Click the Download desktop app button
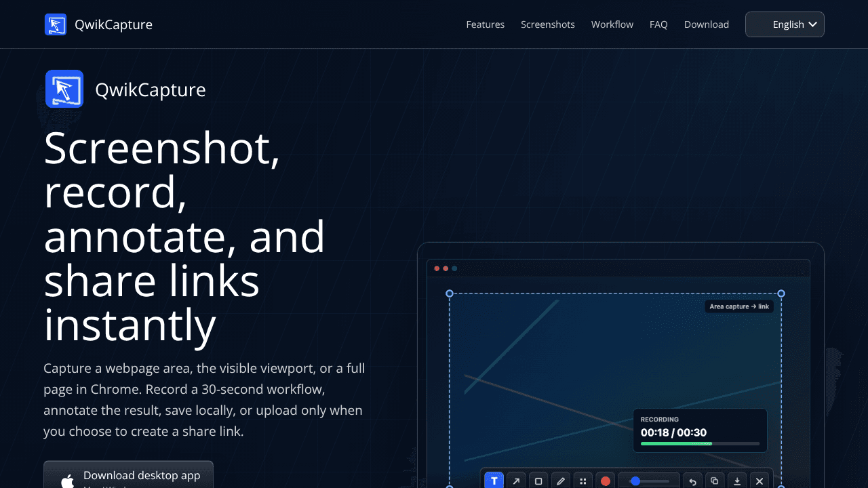 128,474
